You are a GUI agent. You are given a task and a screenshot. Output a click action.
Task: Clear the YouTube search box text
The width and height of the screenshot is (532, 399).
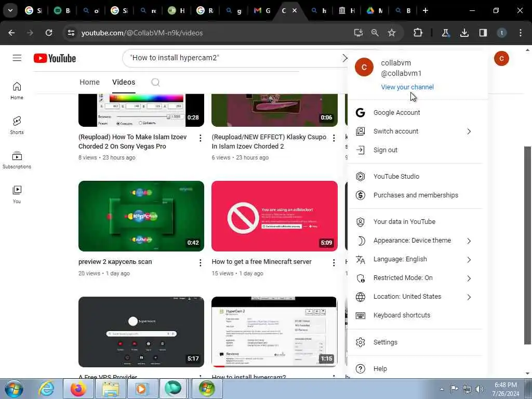[x=344, y=58]
